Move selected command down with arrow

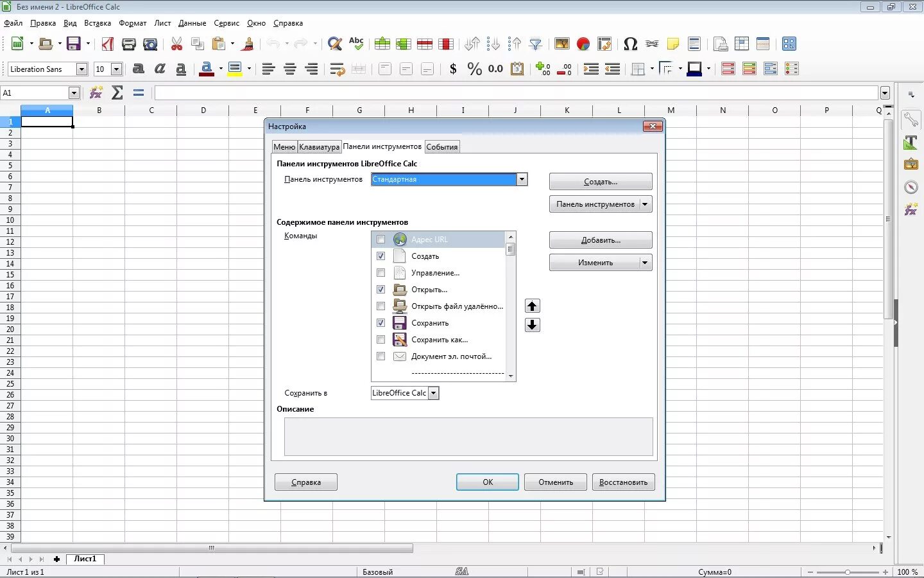pos(532,325)
